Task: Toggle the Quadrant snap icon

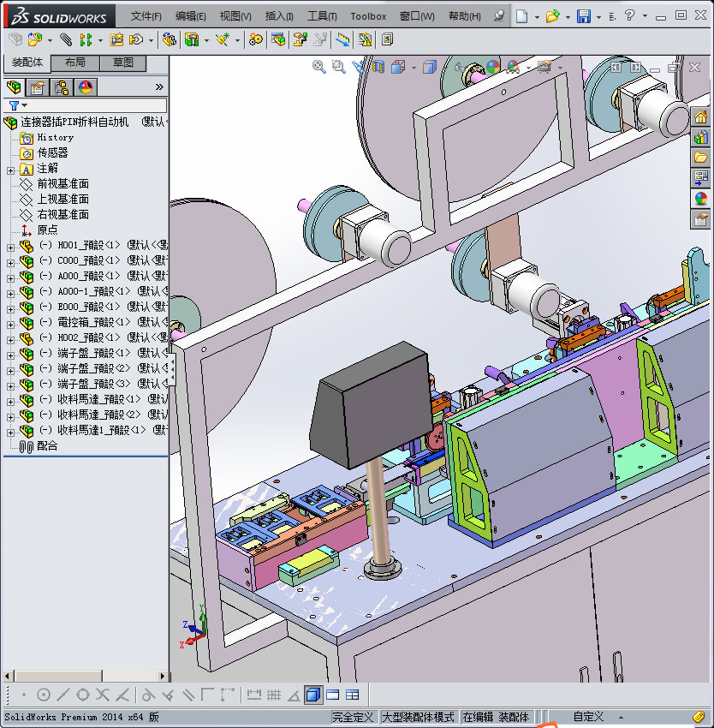Action: pyautogui.click(x=83, y=695)
